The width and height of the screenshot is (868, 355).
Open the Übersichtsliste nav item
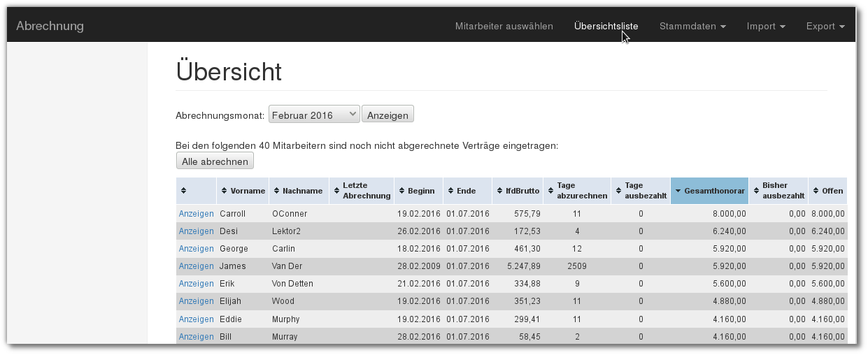606,27
